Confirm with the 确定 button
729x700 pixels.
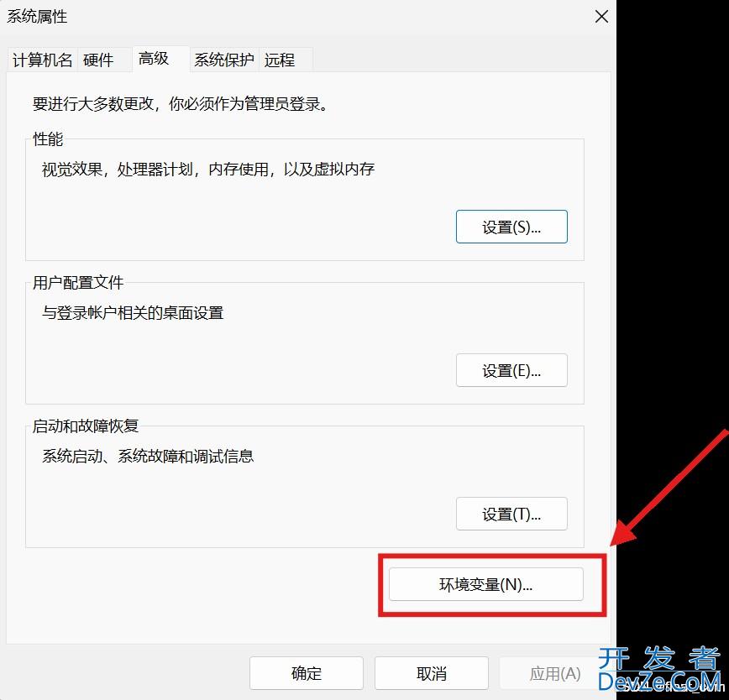click(307, 673)
